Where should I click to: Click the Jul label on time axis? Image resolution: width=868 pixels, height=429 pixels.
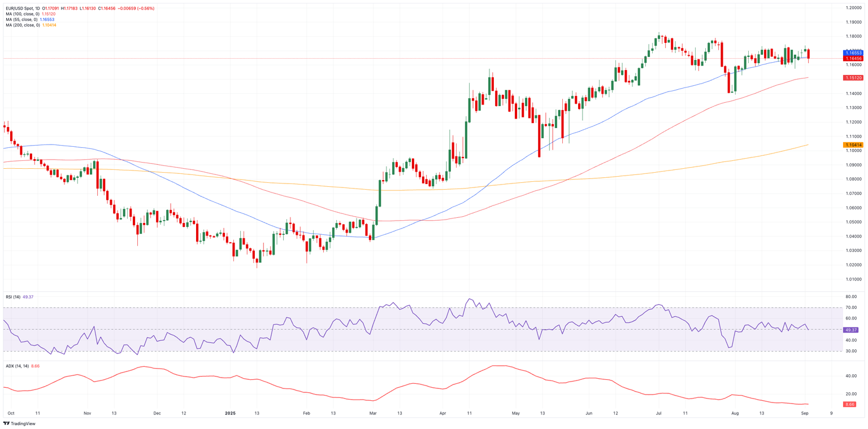[x=658, y=413]
